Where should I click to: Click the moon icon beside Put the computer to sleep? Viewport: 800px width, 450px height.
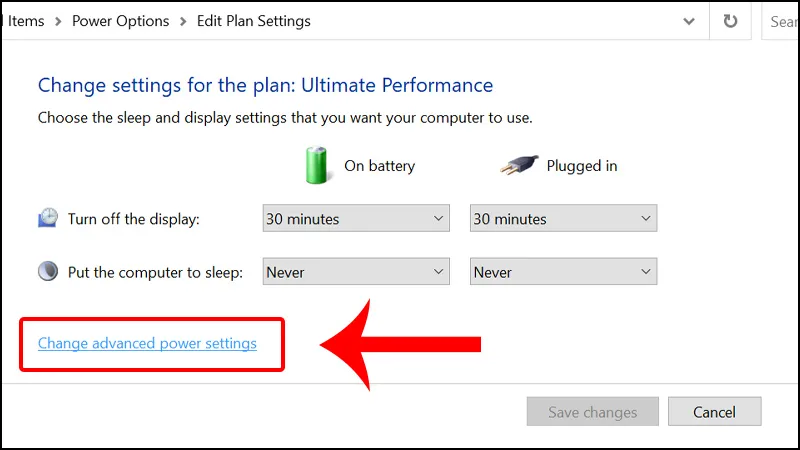pos(48,271)
